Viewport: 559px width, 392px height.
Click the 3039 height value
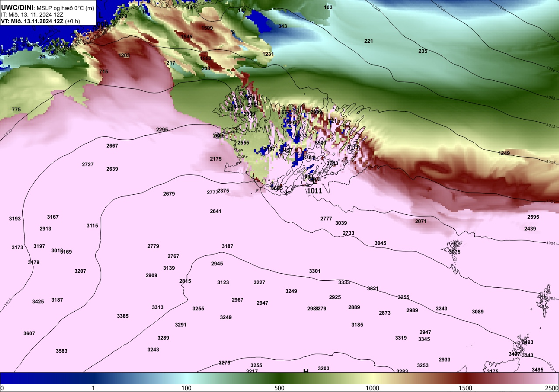pos(341,223)
